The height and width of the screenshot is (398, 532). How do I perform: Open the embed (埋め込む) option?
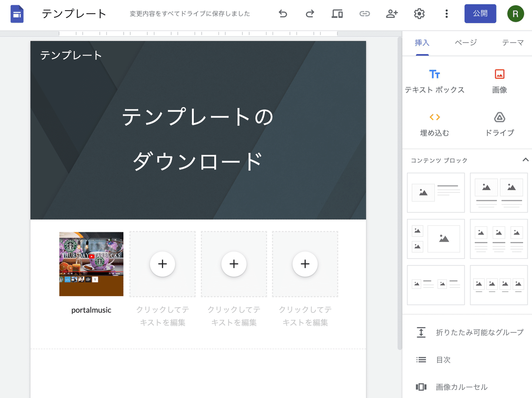tap(434, 124)
